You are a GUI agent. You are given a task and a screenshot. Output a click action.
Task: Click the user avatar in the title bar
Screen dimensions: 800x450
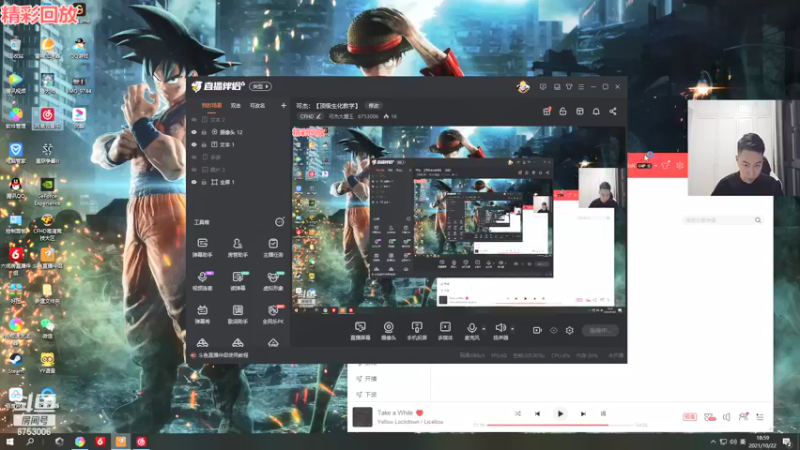(x=523, y=87)
